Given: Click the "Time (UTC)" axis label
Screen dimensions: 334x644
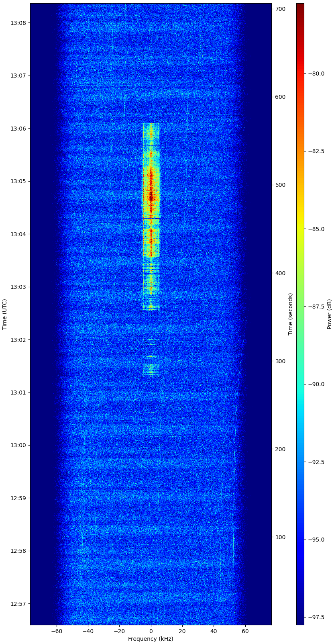Looking at the screenshot, I should pos(5,314).
